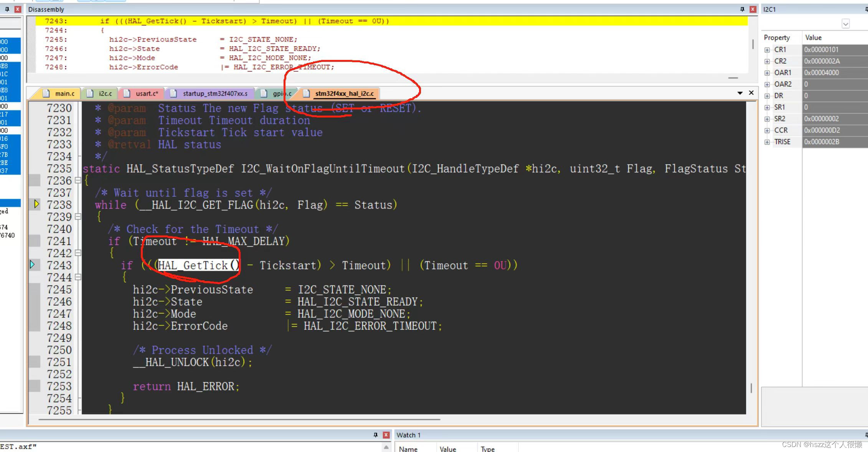
Task: Expand the SR1 register node
Action: [767, 107]
